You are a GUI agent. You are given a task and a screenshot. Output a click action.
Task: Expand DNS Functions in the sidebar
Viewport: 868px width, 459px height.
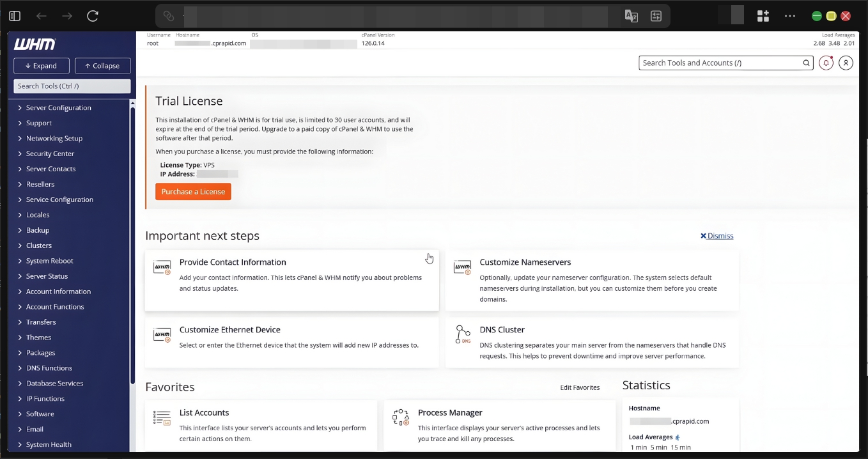pyautogui.click(x=48, y=368)
